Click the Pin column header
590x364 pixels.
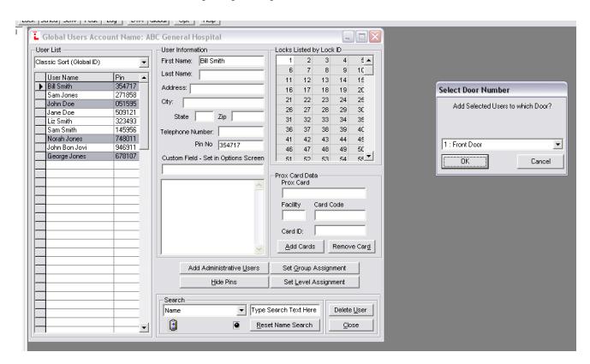(x=127, y=78)
